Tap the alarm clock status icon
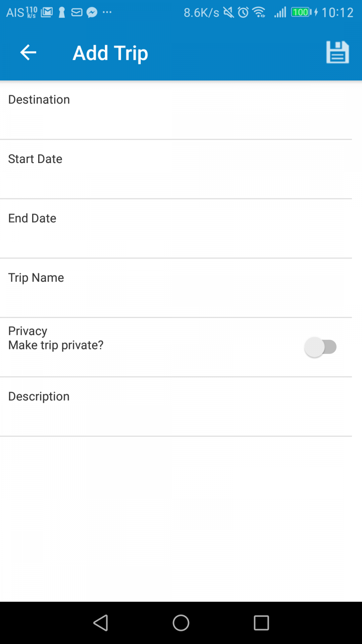This screenshot has width=362, height=644. coord(243,12)
